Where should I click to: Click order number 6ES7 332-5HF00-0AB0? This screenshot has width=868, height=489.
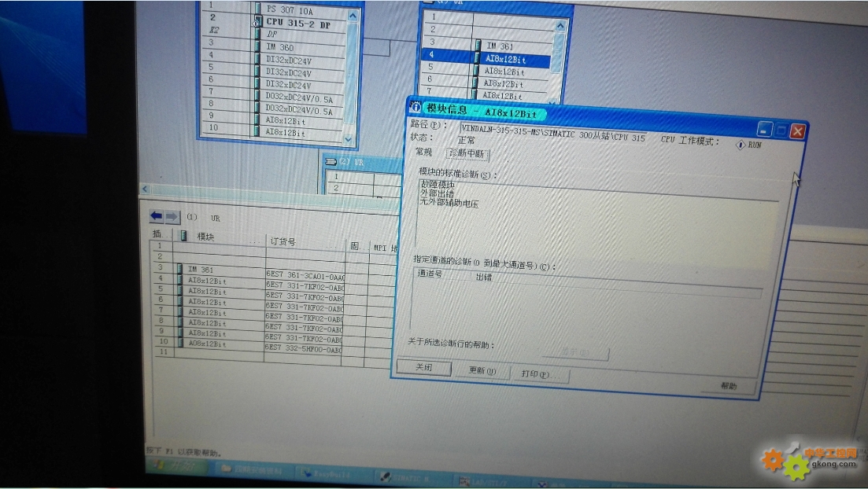[x=303, y=348]
